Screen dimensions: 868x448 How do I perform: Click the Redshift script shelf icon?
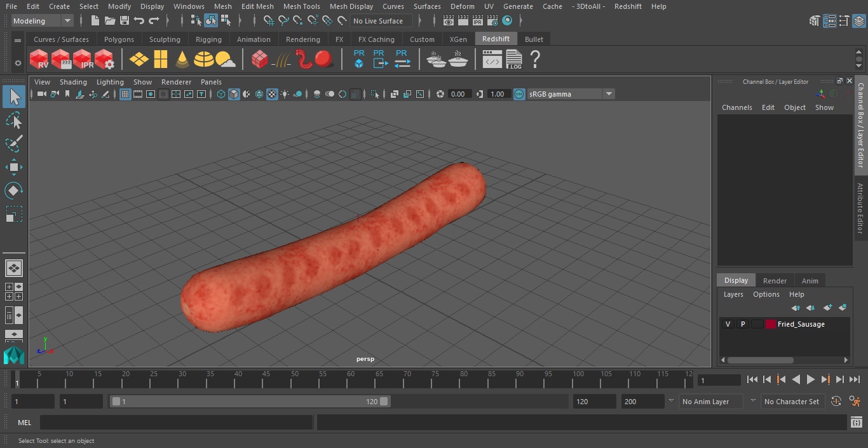(x=492, y=60)
